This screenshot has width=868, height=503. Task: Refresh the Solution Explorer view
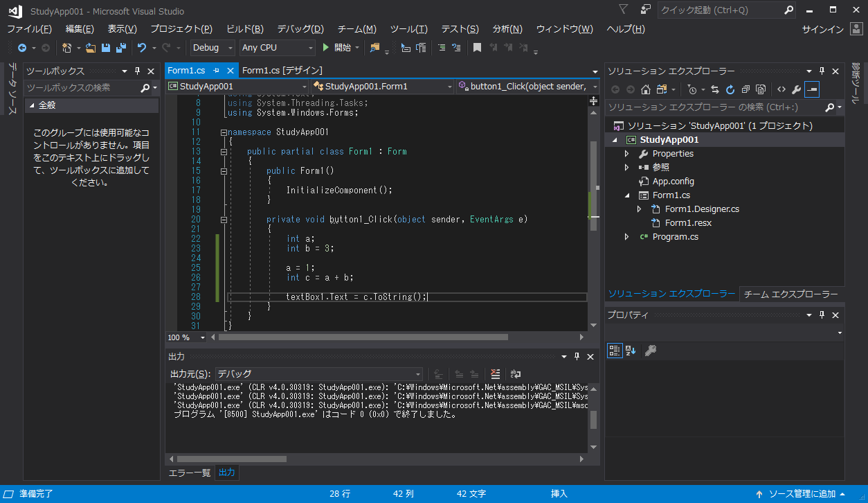point(730,89)
